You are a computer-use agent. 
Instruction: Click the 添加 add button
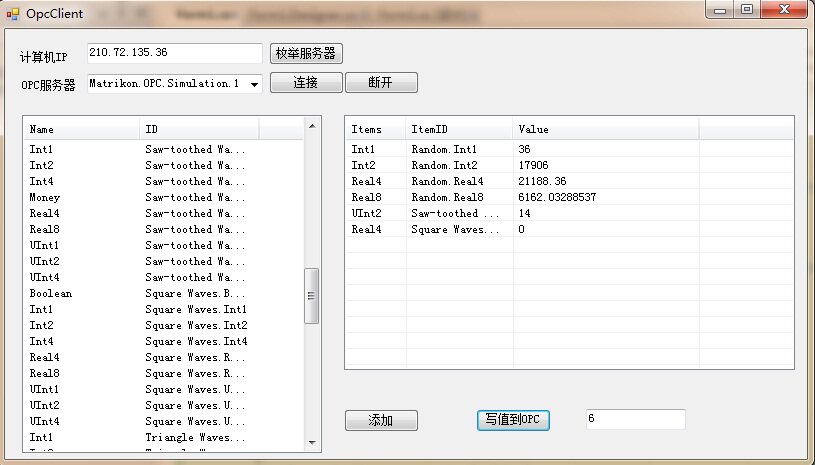click(x=381, y=421)
